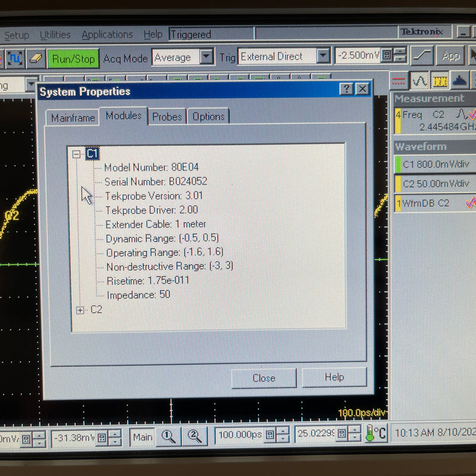This screenshot has width=476, height=476.
Task: Open the Help menu
Action: [x=153, y=35]
